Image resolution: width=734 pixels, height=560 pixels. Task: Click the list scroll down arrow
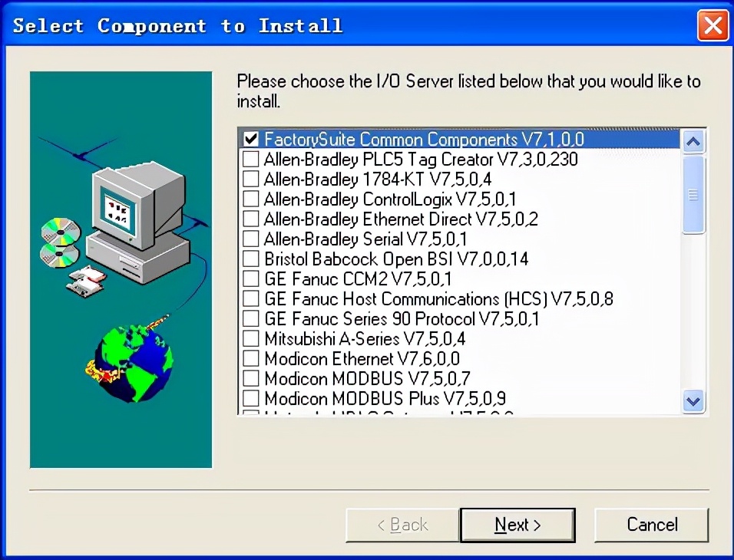click(x=693, y=401)
